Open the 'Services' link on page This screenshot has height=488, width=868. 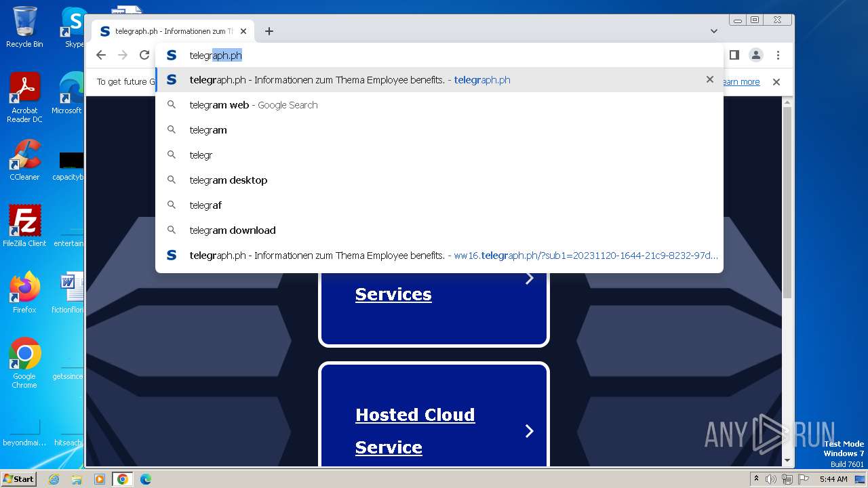point(393,294)
